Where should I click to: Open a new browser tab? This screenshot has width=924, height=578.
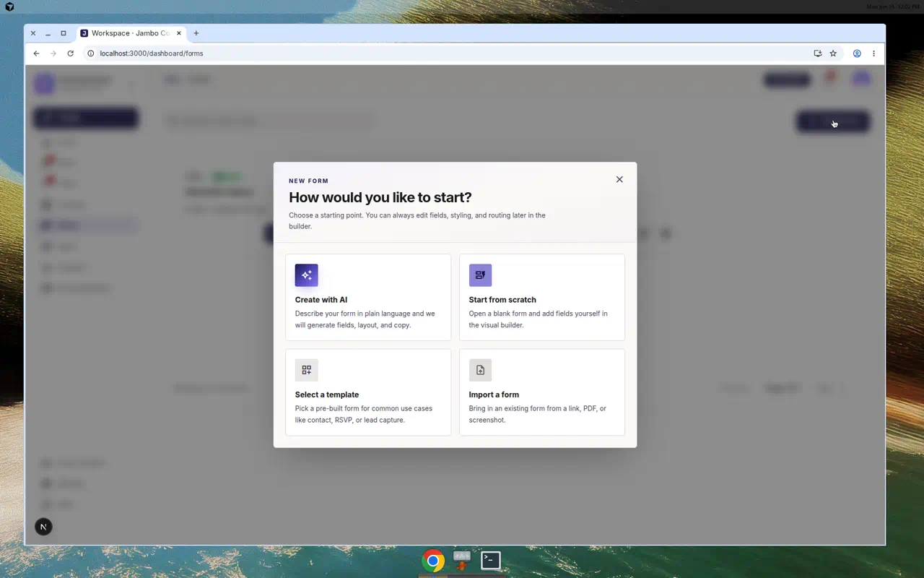click(196, 33)
